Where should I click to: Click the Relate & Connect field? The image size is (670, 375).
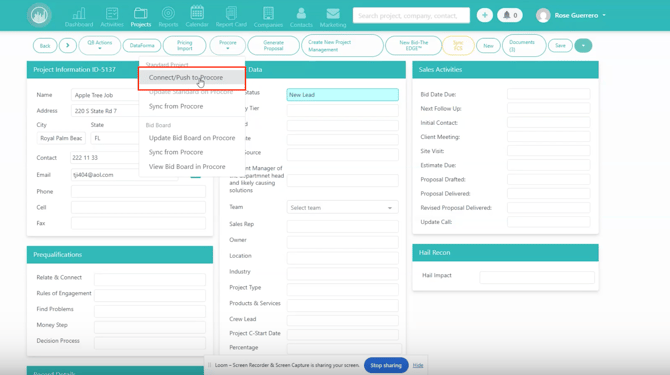(150, 279)
